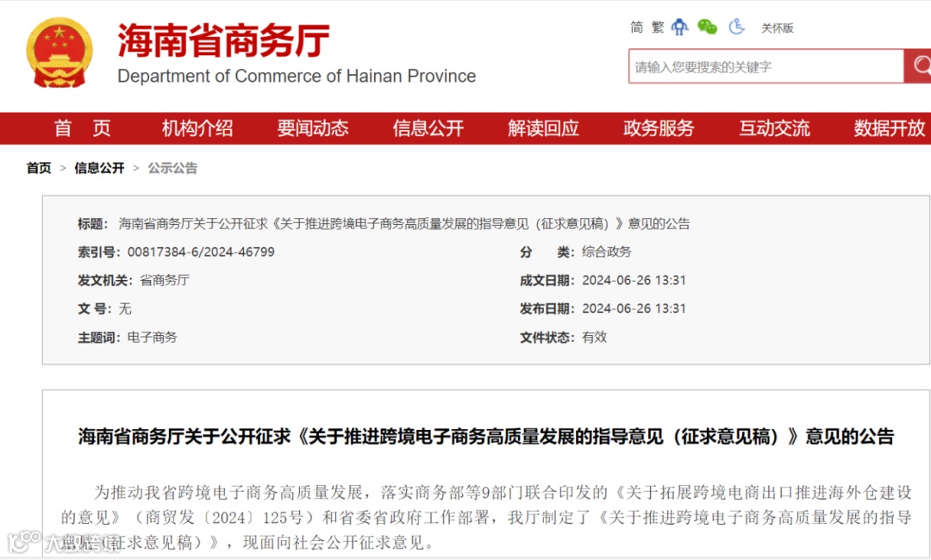Go to 首页 in the navigation bar
The width and height of the screenshot is (931, 560).
tap(82, 128)
